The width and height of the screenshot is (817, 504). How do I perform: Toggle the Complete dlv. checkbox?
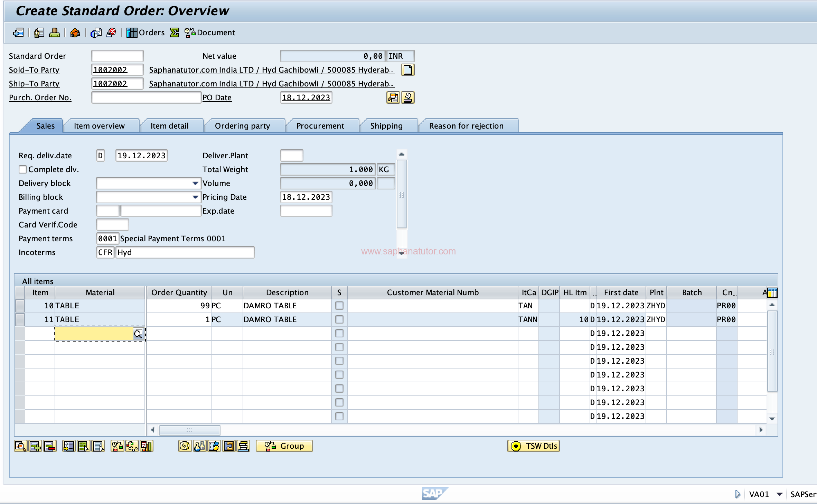(x=23, y=169)
